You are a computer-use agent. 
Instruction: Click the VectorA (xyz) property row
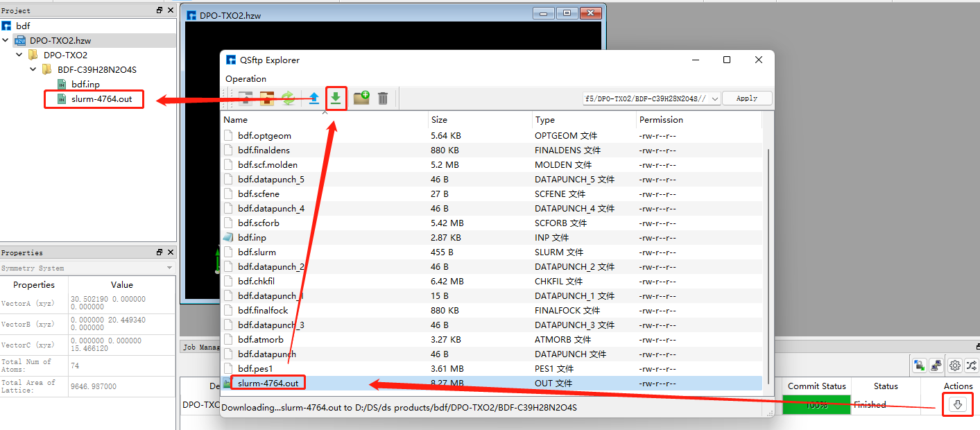coord(87,303)
